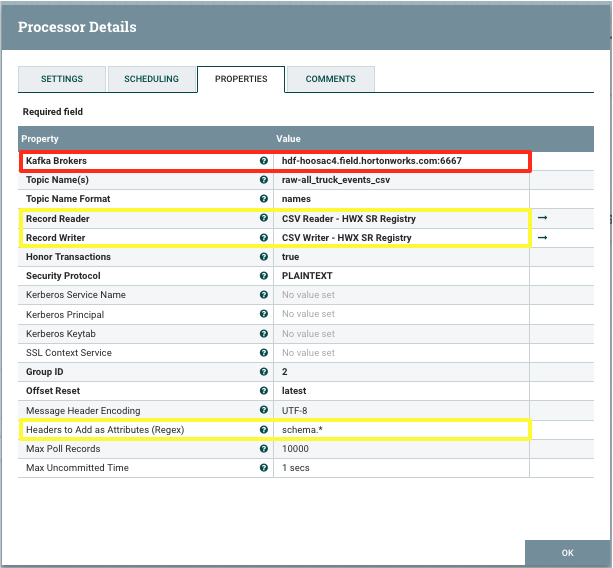Select topic value raw-all_truck_events_csv
The image size is (613, 568).
(336, 180)
